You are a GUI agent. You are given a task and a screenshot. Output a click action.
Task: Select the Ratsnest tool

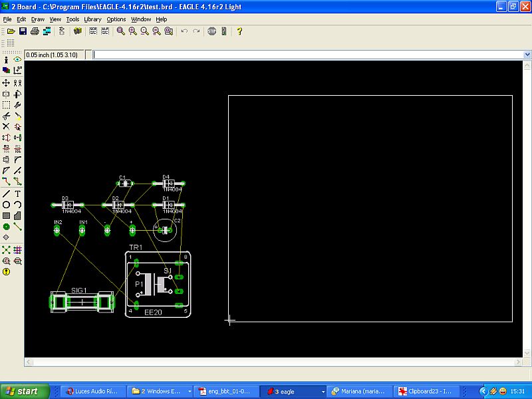coord(6,250)
